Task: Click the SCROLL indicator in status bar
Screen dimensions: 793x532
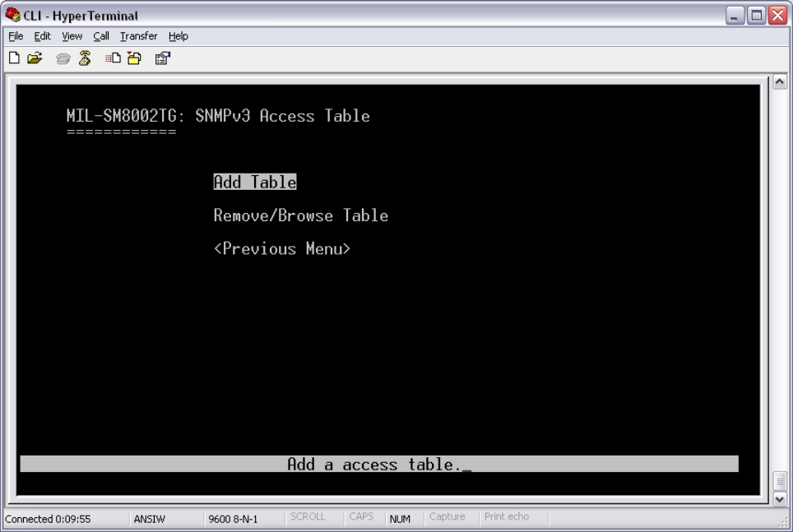Action: click(308, 517)
